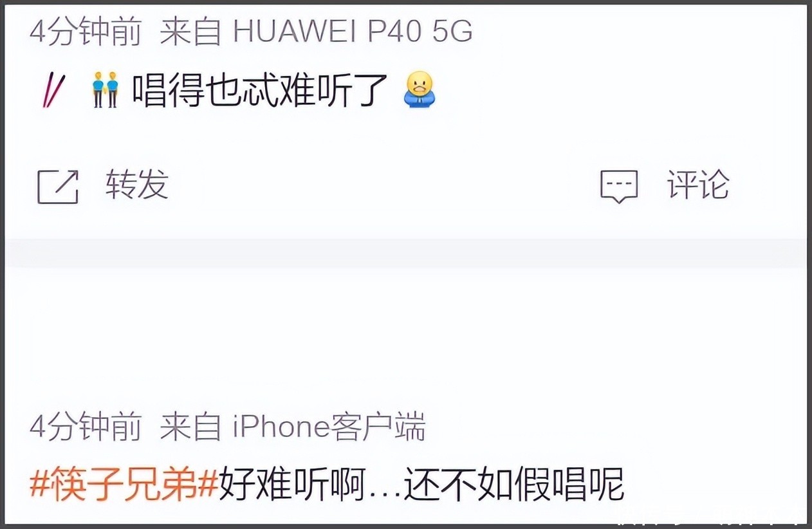Select the 评论 text label
Image resolution: width=812 pixels, height=529 pixels.
(x=698, y=185)
